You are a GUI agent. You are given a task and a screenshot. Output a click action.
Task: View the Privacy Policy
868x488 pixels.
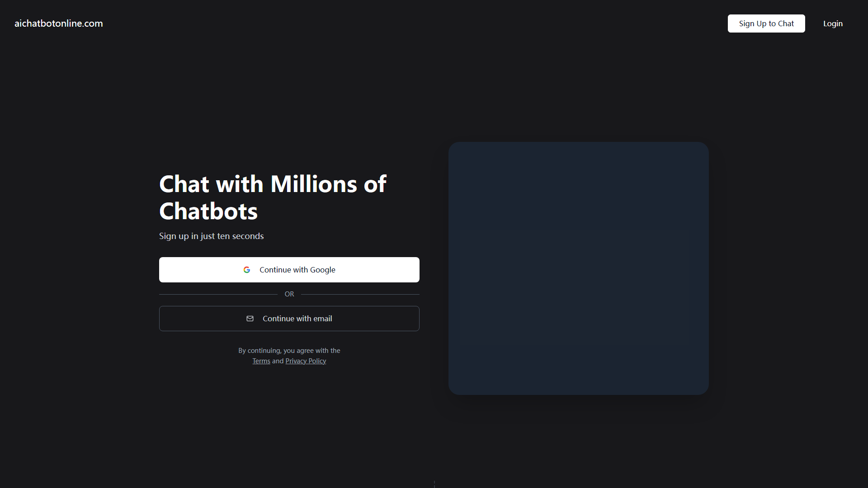(306, 361)
